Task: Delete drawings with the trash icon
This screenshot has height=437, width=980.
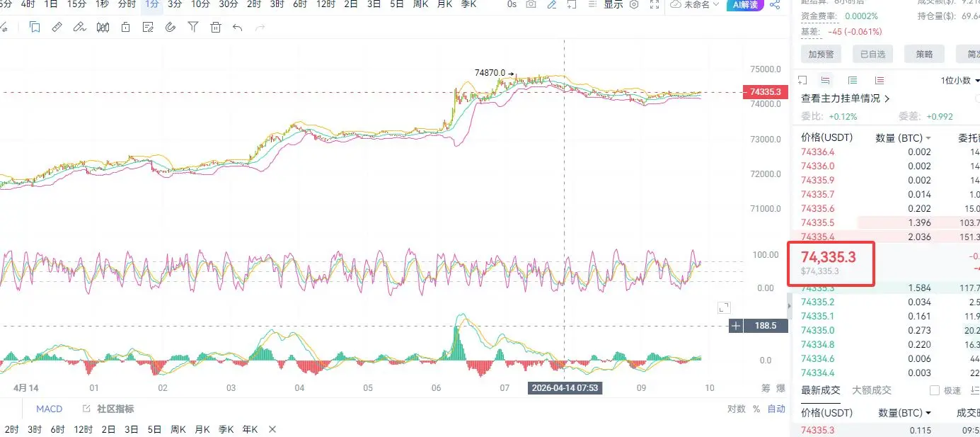Action: [x=216, y=27]
